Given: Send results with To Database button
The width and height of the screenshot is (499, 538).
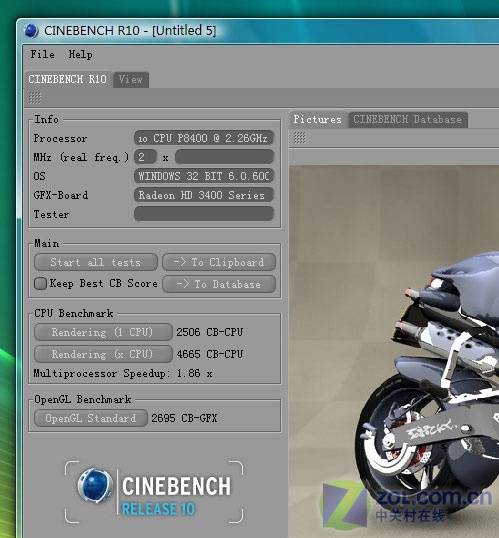Looking at the screenshot, I should 219,284.
